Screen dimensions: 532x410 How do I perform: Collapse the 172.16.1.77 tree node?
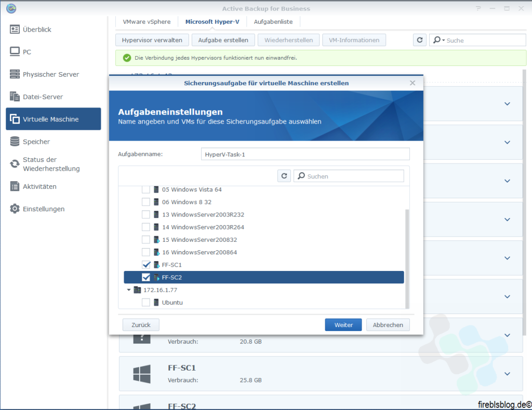pyautogui.click(x=129, y=290)
